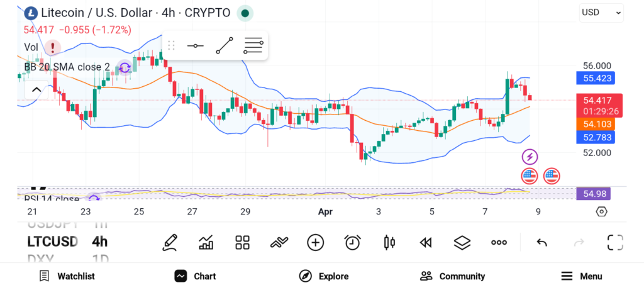Screen dimensions: 644x290
Task: Open the drawing tools pencil icon
Action: pos(169,242)
